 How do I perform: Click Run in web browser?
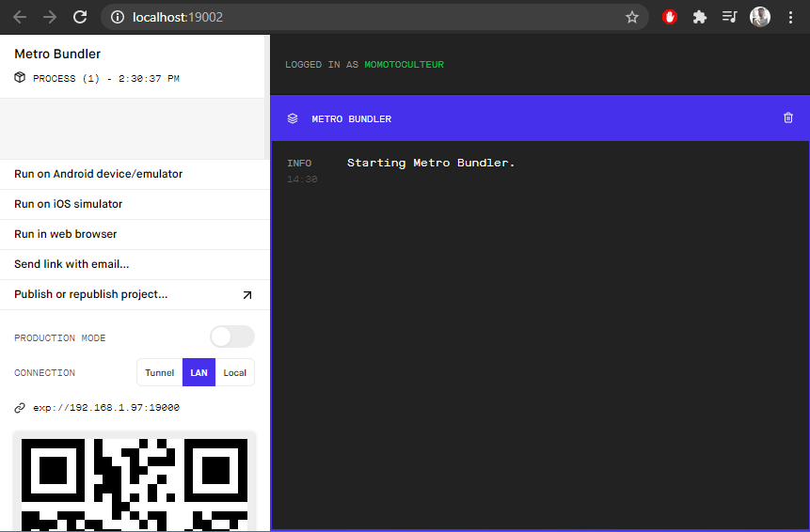(66, 234)
